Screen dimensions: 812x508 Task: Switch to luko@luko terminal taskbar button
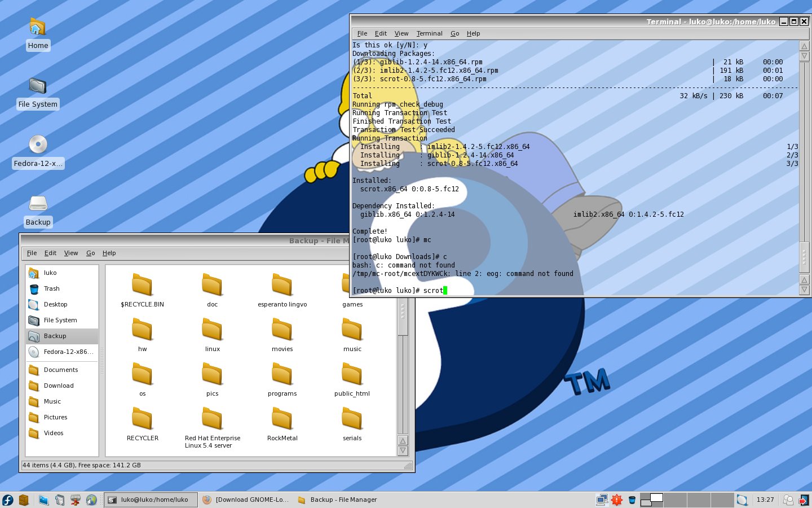click(151, 500)
